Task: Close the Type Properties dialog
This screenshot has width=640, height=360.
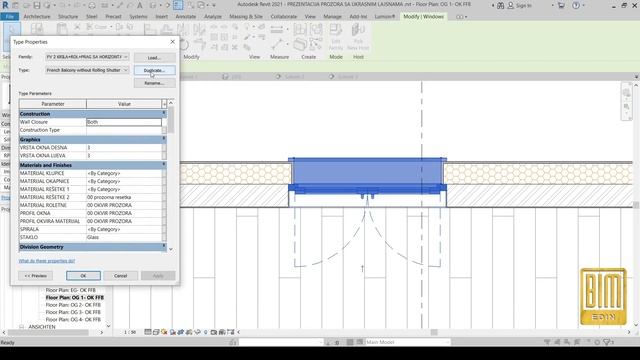Action: tap(172, 42)
